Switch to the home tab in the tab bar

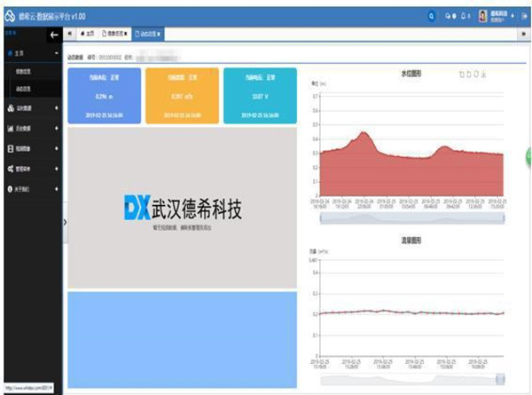pos(86,34)
